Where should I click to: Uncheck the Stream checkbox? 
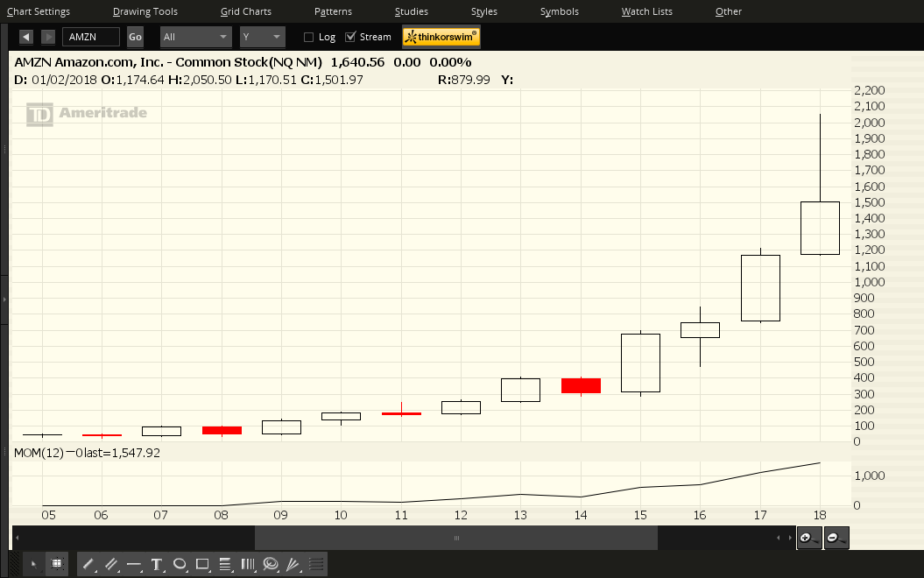pyautogui.click(x=350, y=37)
